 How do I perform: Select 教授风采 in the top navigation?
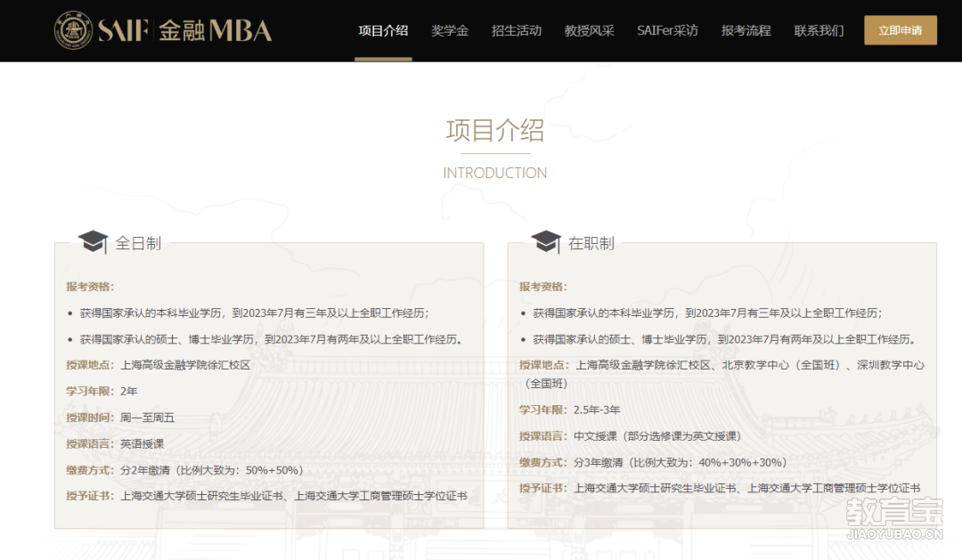[x=589, y=30]
